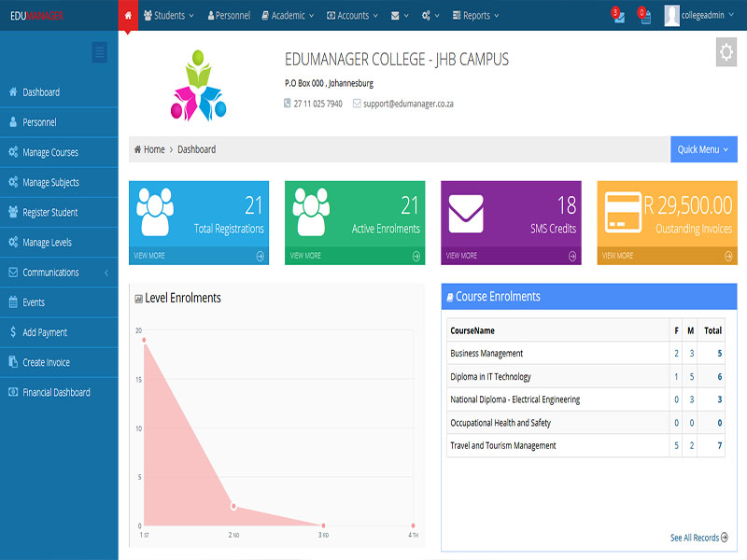Screen dimensions: 747x560
Task: Open the envelope messages dropdown
Action: (400, 15)
